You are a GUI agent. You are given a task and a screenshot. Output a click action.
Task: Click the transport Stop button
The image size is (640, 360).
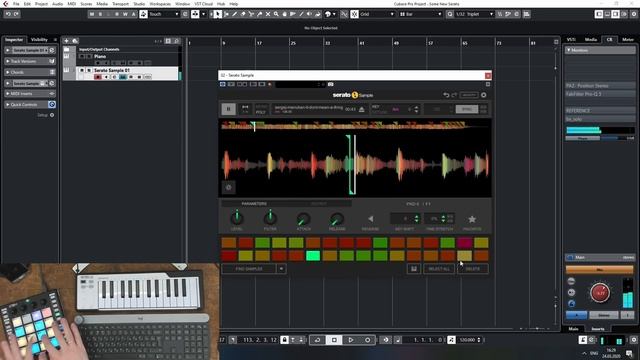[x=334, y=340]
